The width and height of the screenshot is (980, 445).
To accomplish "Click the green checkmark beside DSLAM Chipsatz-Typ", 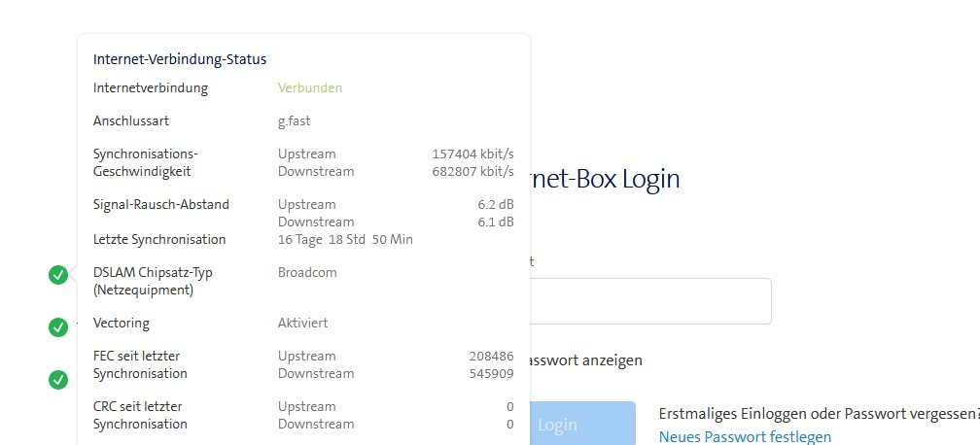I will pos(58,275).
